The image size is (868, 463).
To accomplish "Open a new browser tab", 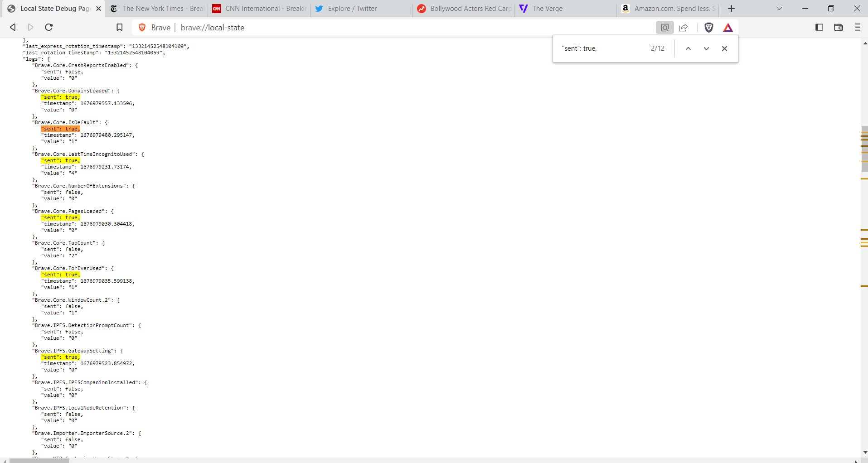I will coord(731,8).
